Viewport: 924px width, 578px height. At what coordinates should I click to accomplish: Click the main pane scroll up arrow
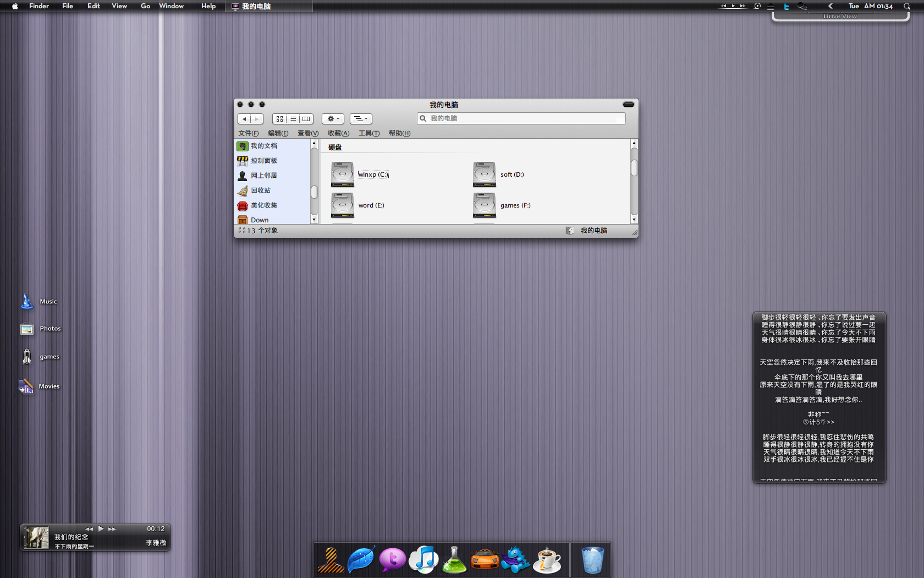coord(634,143)
